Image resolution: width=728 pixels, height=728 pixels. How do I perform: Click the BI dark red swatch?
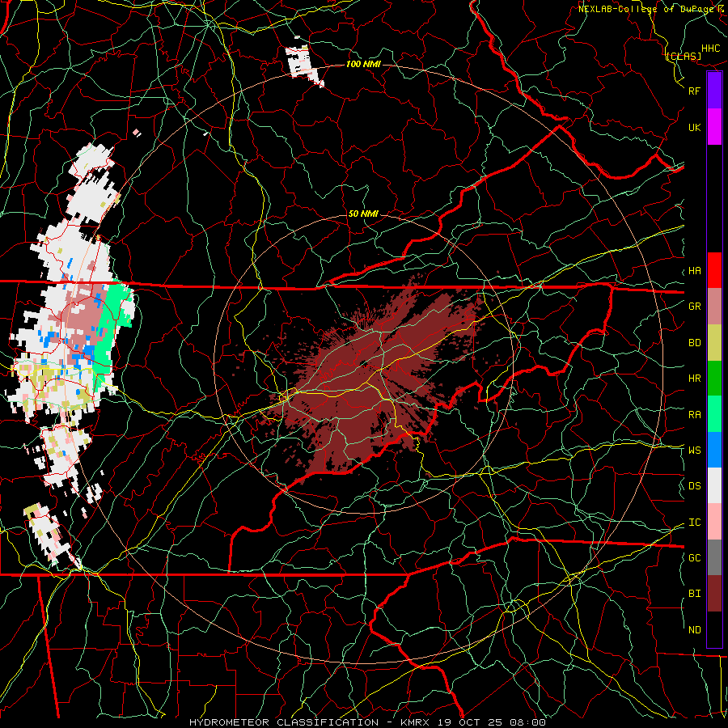click(x=714, y=594)
